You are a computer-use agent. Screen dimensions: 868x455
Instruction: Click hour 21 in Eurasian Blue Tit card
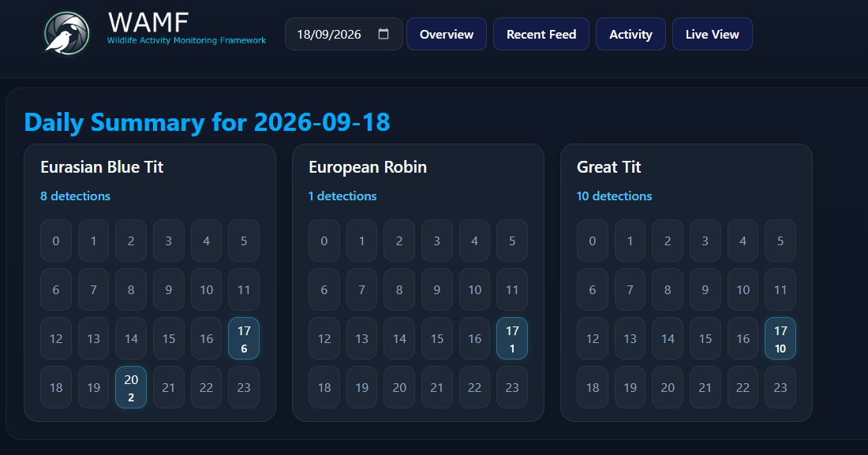click(x=169, y=387)
